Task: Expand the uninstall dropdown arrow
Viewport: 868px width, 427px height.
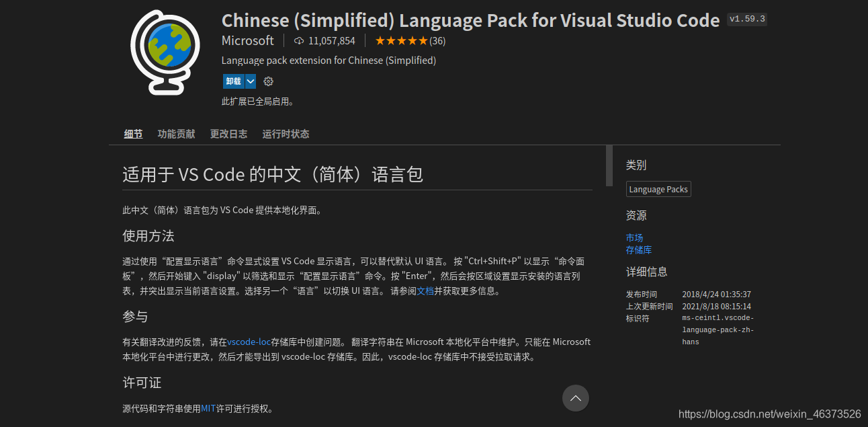Action: tap(251, 81)
